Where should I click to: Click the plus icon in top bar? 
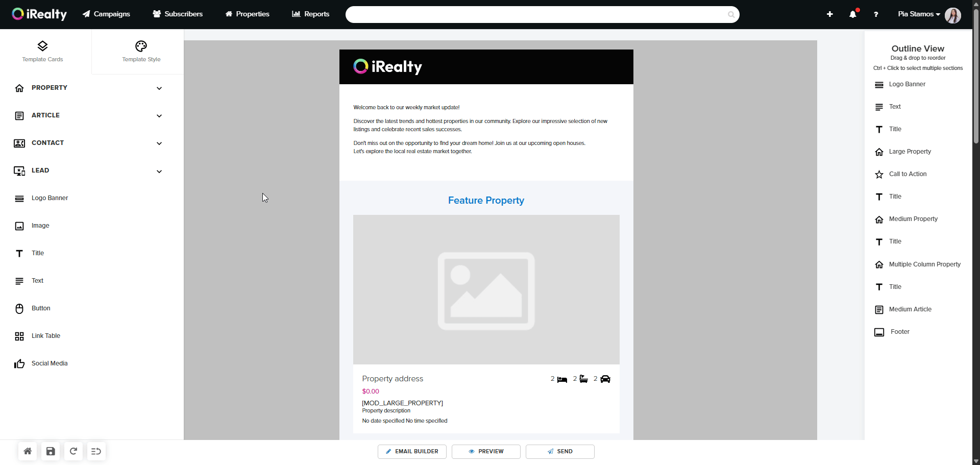click(x=830, y=14)
